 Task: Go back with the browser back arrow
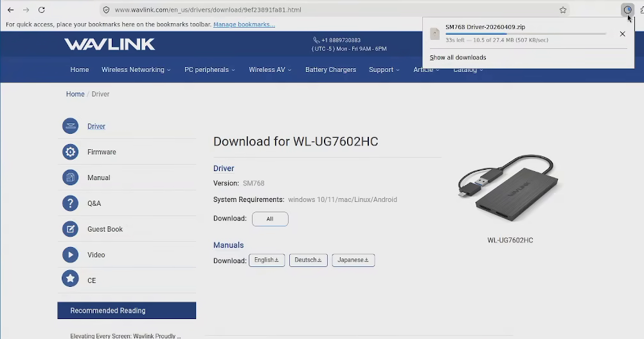click(11, 10)
